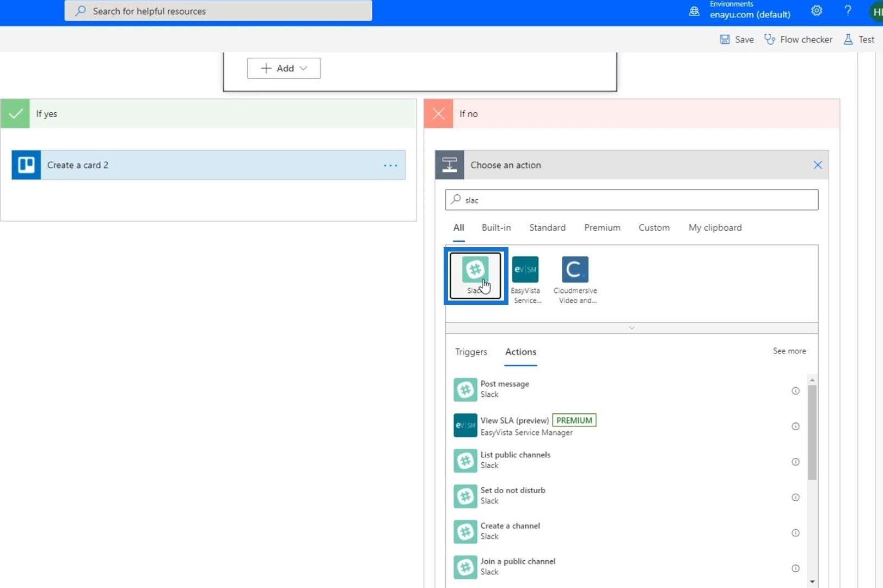Switch to the My clipboard tab
This screenshot has height=588, width=883.
[715, 228]
